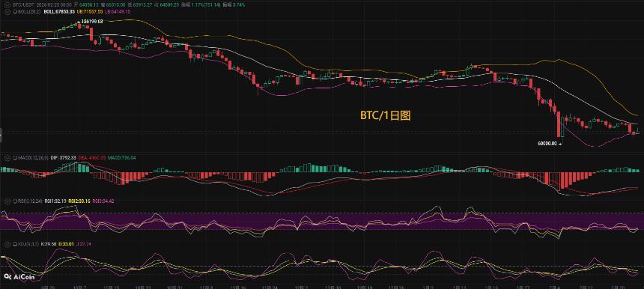644x289 pixels.
Task: Click the LB:64149.15 lower band value
Action: click(118, 12)
